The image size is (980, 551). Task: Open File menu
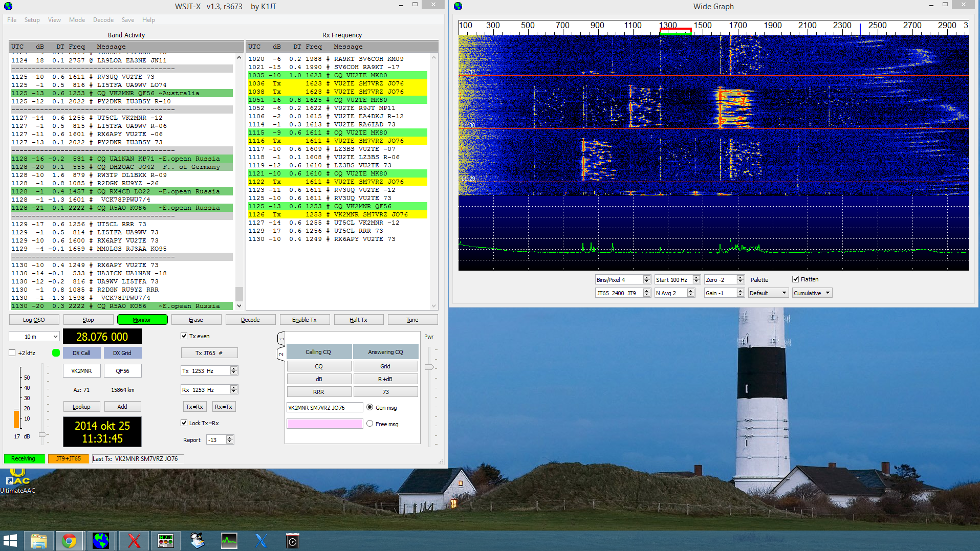[x=12, y=20]
